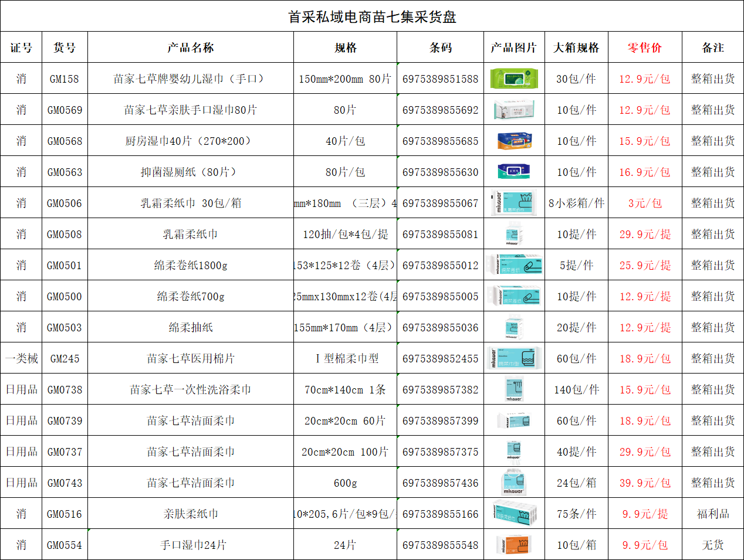Select product picture for GM0569 wet wipes
The image size is (744, 560).
514,110
